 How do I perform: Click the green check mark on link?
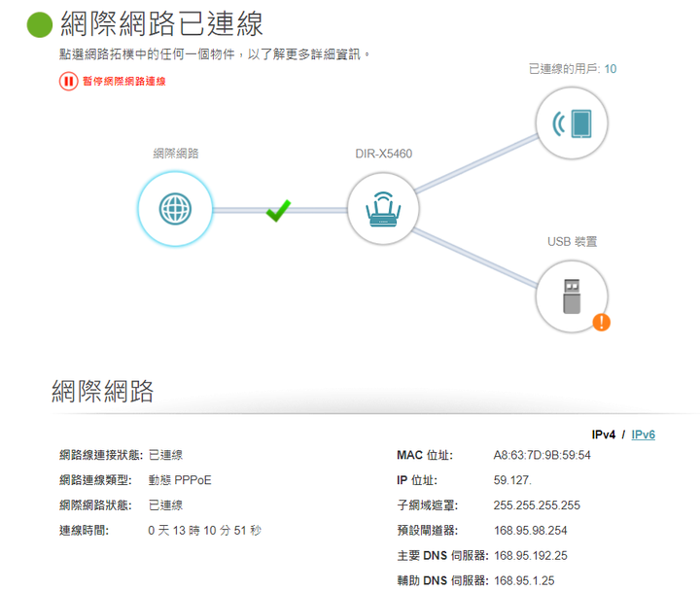pyautogui.click(x=278, y=210)
